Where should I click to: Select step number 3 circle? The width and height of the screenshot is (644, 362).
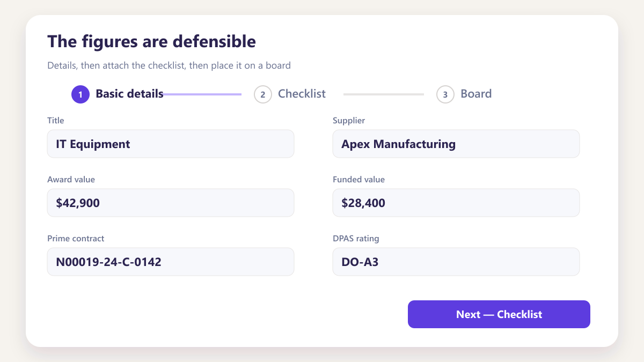pos(445,94)
